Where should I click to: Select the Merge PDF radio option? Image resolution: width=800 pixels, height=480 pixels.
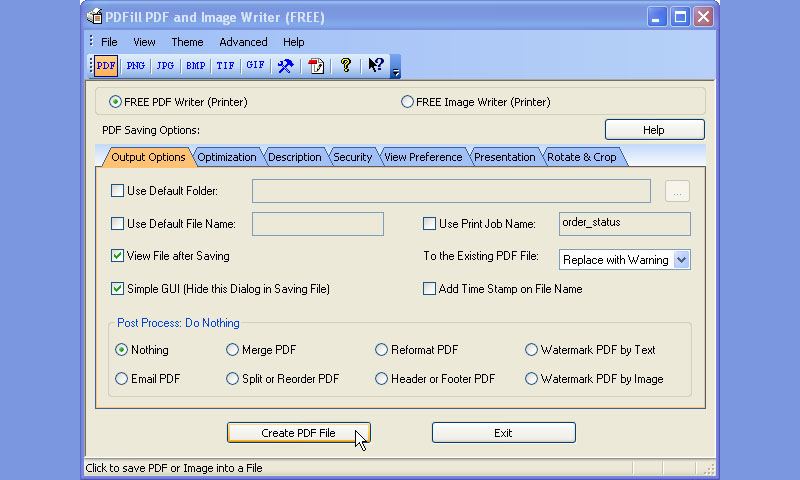[x=232, y=350]
